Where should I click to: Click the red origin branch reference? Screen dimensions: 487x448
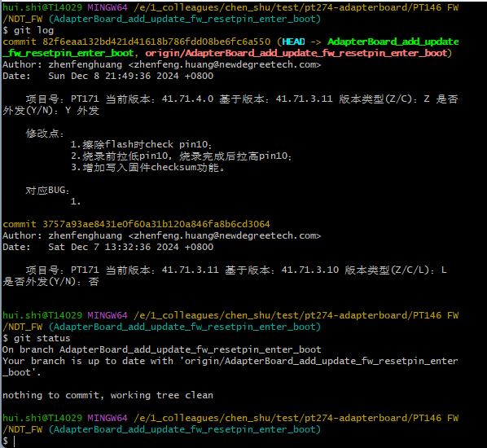coord(296,53)
